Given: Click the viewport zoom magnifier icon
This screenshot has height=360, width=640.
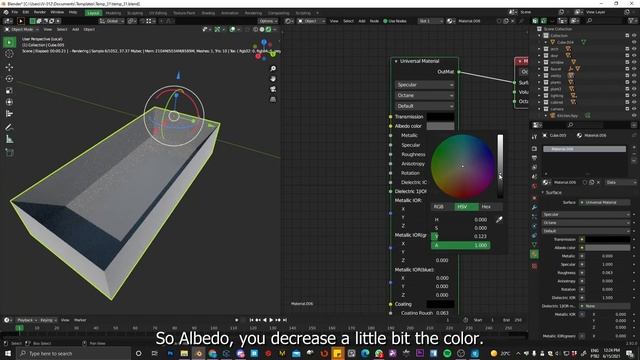Looking at the screenshot, I should (x=273, y=69).
